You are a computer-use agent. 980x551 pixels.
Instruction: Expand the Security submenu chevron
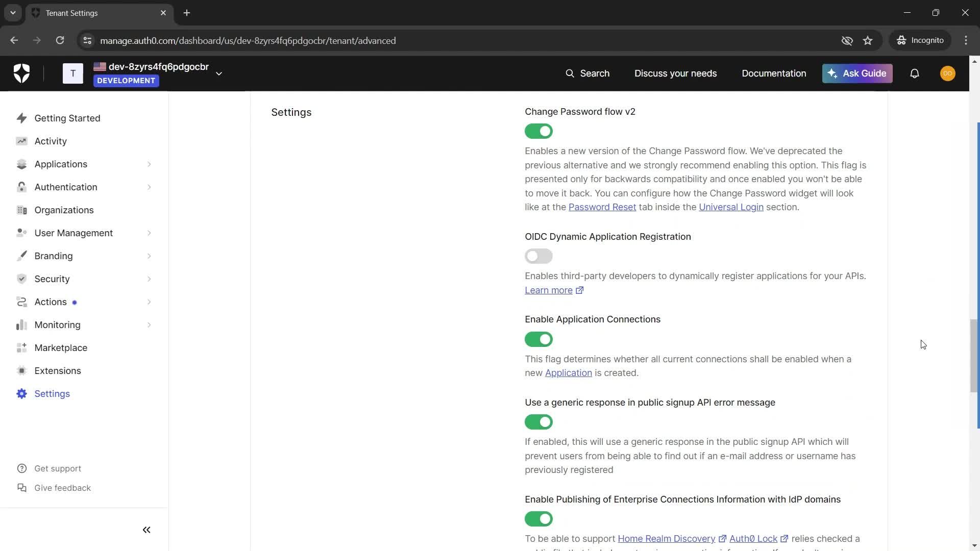149,279
